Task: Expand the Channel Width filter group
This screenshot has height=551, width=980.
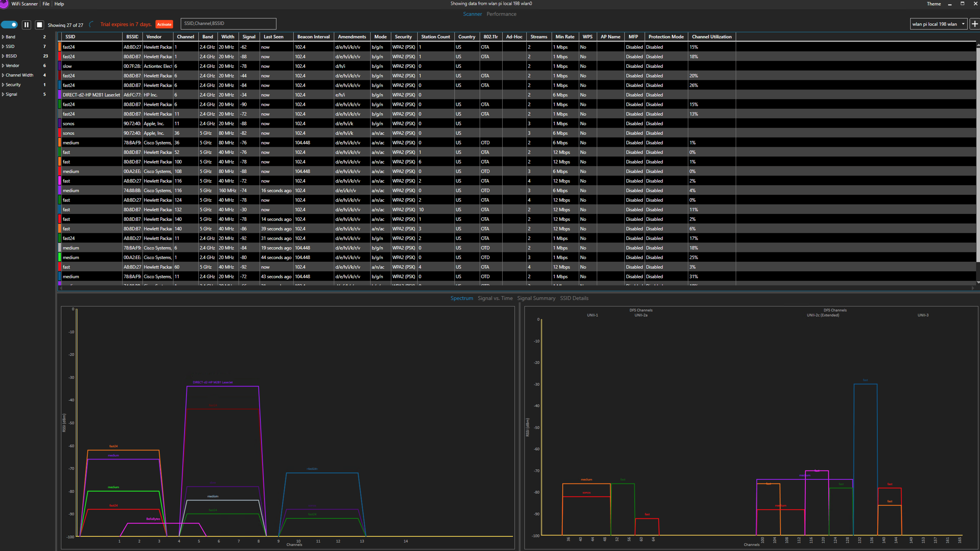Action: [x=3, y=75]
